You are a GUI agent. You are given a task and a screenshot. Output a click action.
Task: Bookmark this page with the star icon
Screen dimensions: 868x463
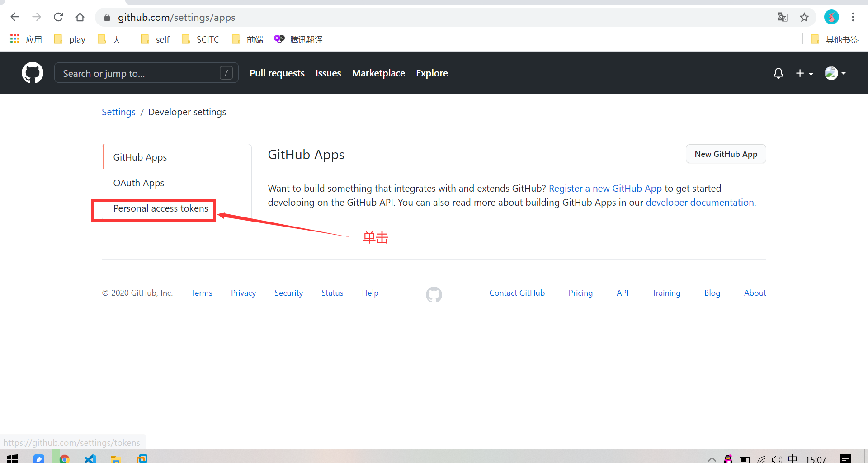coord(804,17)
